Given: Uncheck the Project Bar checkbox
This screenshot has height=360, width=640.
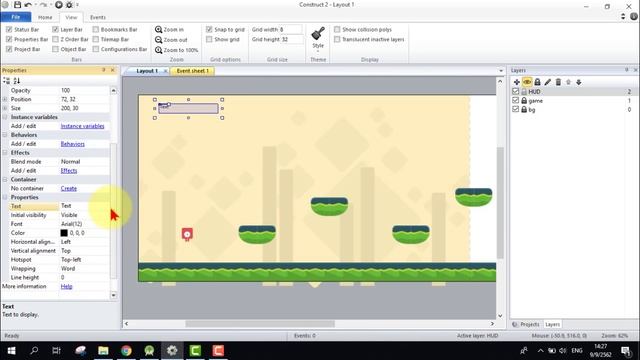Looking at the screenshot, I should (9, 49).
